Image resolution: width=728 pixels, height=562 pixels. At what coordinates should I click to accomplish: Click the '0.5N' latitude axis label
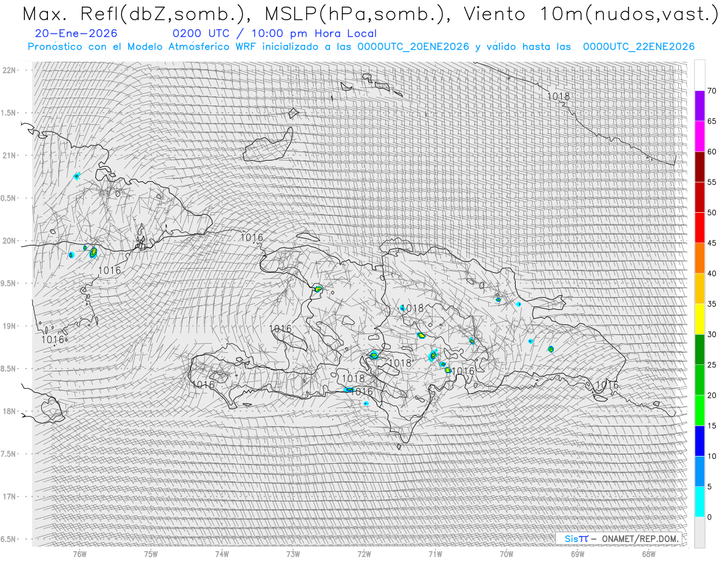[9, 198]
